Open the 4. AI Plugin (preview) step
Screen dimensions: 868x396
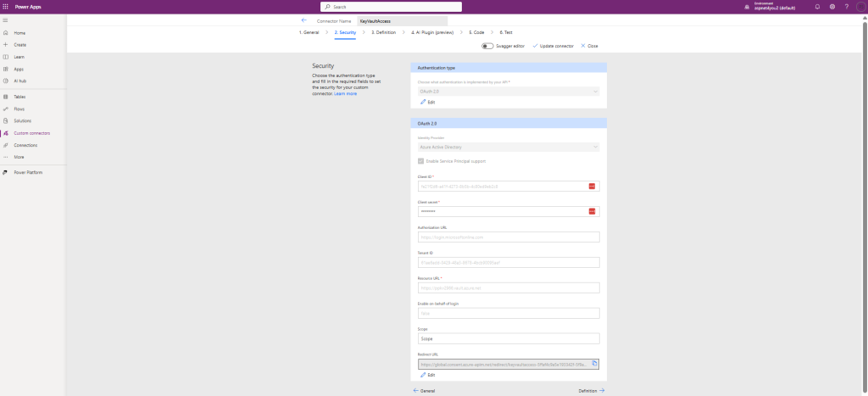(432, 33)
